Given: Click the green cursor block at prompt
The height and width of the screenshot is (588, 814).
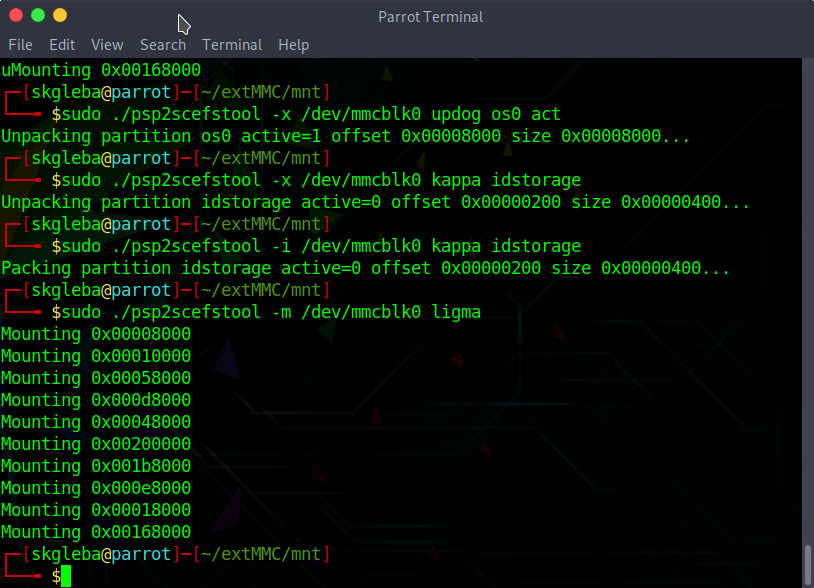Looking at the screenshot, I should [x=66, y=577].
